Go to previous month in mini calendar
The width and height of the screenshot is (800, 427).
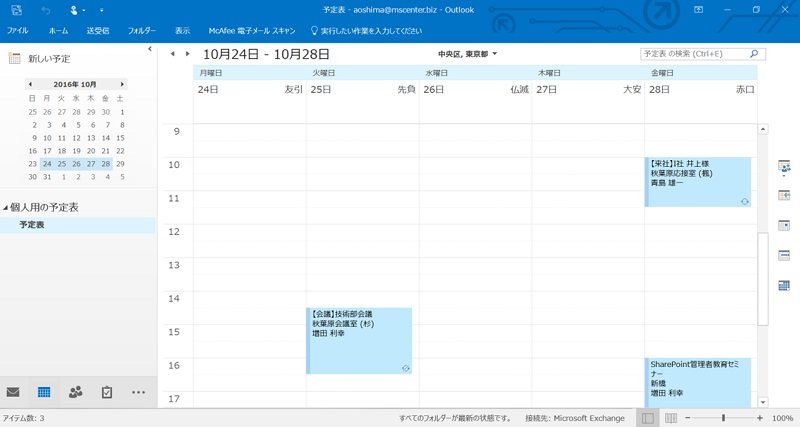pos(30,84)
